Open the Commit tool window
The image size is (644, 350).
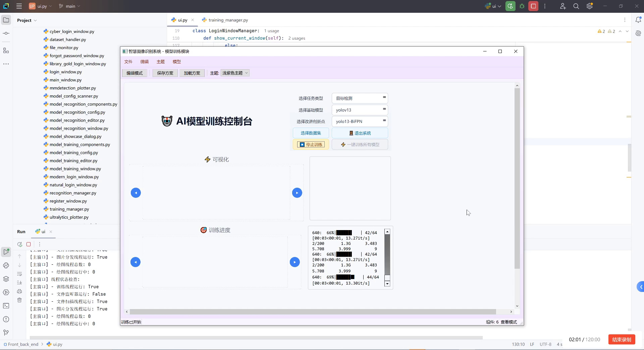click(x=6, y=33)
